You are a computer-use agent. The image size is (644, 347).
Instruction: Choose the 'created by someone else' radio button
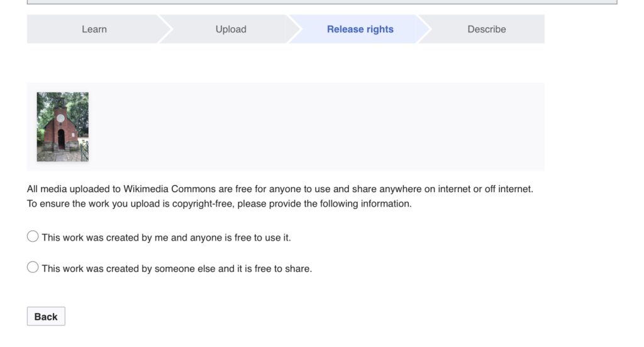coord(33,267)
